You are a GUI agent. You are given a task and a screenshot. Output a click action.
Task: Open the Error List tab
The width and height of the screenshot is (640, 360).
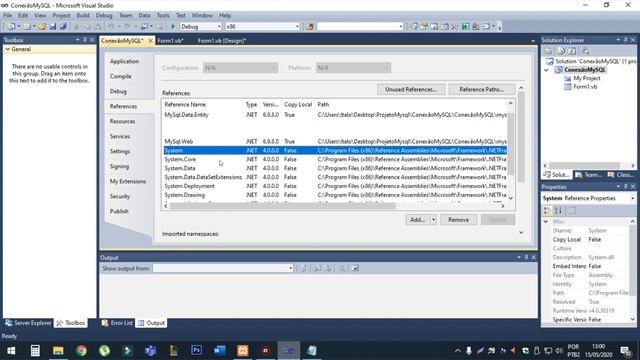pyautogui.click(x=117, y=323)
